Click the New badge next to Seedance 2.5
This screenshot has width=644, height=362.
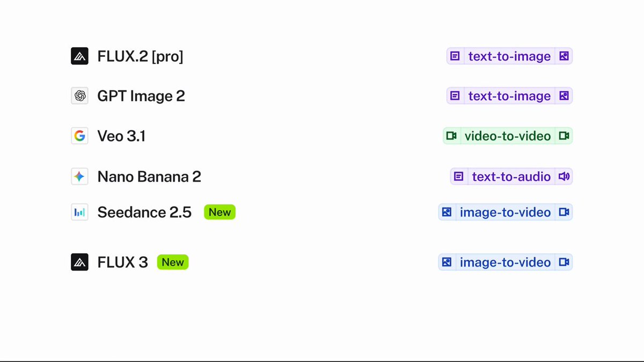[219, 212]
